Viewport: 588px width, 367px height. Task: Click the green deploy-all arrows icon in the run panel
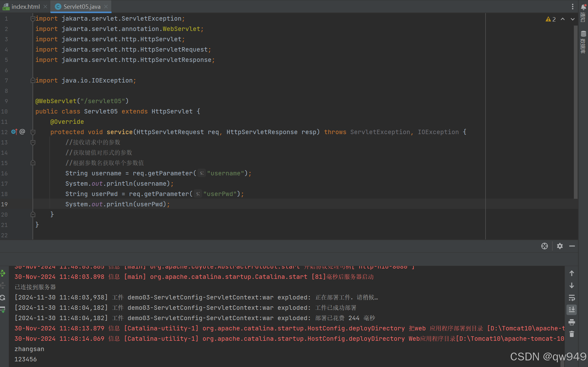coord(3,273)
